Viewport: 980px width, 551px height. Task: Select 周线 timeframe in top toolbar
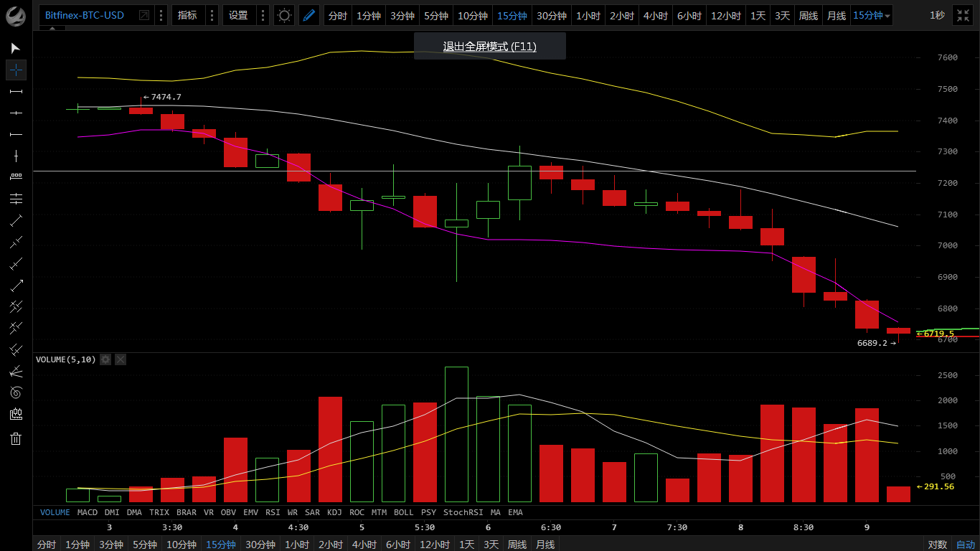point(809,15)
